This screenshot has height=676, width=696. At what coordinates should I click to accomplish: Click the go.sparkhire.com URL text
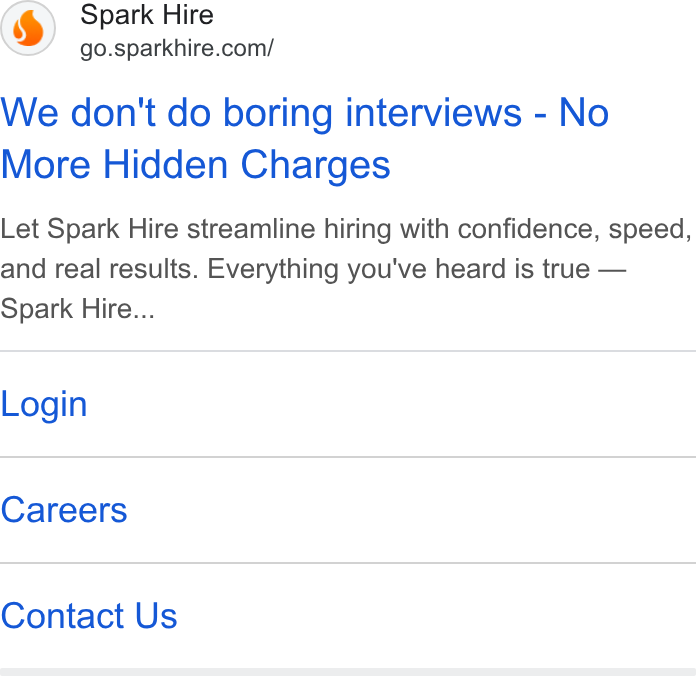(x=177, y=48)
